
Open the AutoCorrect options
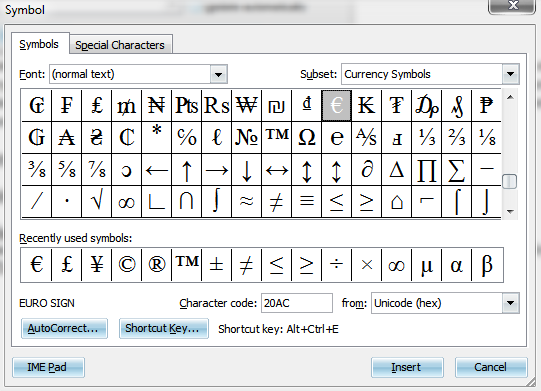click(x=64, y=328)
